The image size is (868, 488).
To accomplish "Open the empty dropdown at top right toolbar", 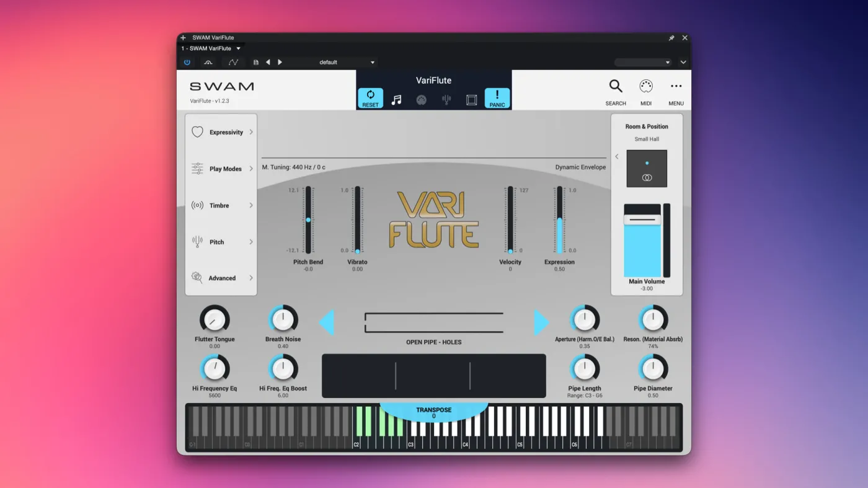I will [x=643, y=62].
